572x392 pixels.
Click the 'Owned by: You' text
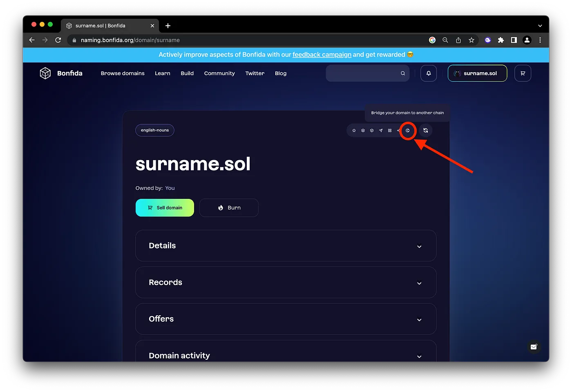click(155, 188)
